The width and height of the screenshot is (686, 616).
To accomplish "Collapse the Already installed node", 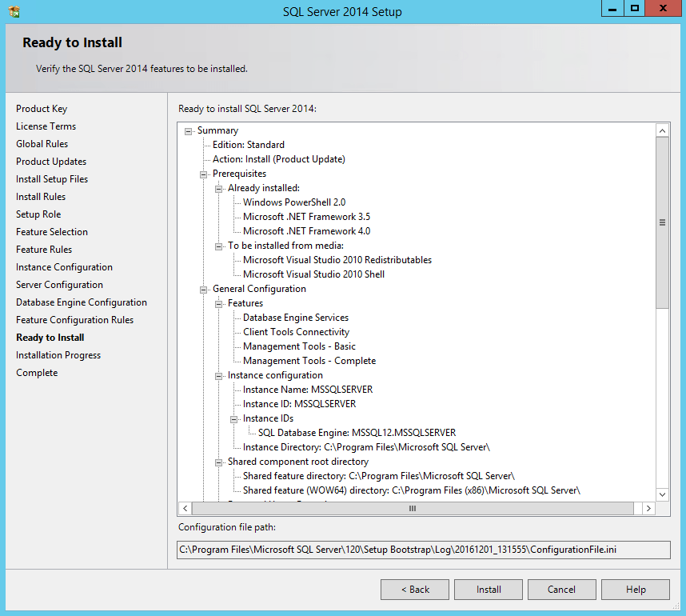I will [x=219, y=189].
